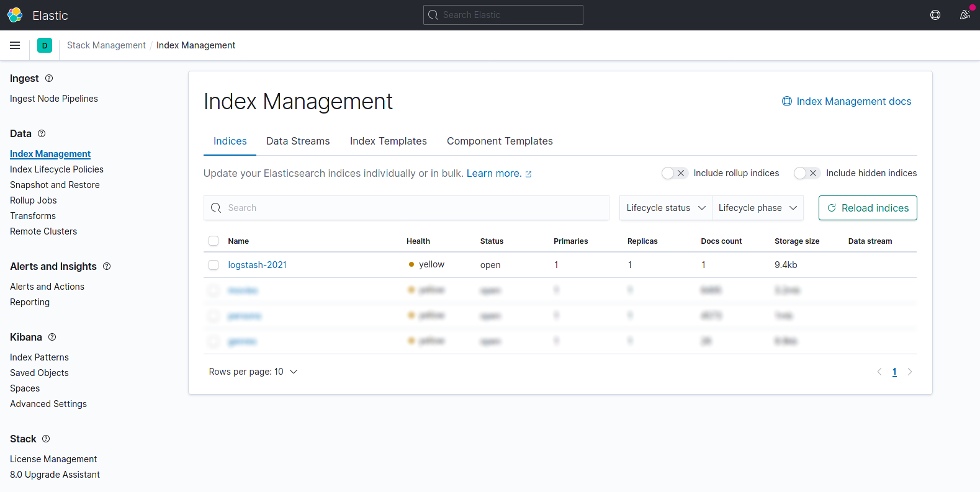980x492 pixels.
Task: Click the "9.4kb" storage size value
Action: (x=786, y=265)
